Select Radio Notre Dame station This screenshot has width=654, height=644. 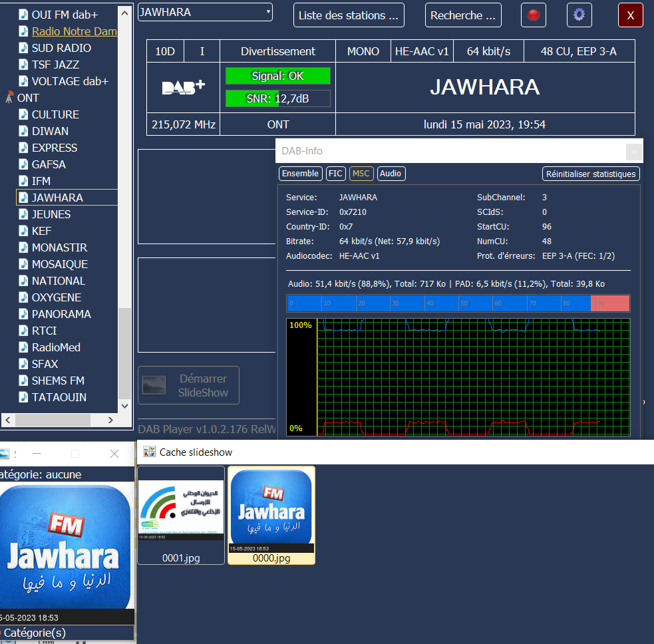[x=75, y=31]
